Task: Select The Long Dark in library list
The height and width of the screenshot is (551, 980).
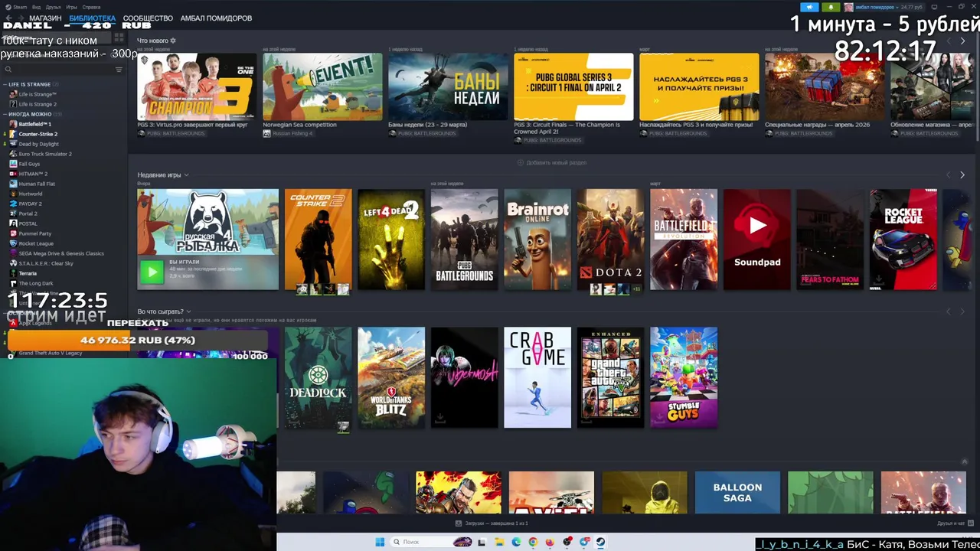Action: pyautogui.click(x=36, y=283)
